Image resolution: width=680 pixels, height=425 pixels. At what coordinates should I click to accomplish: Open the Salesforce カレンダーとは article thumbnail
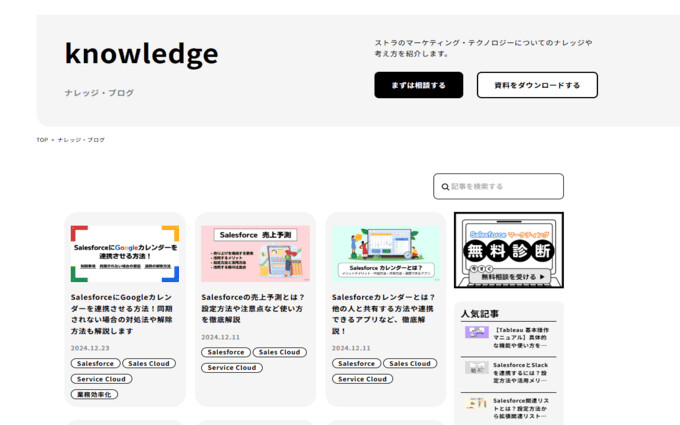[386, 254]
